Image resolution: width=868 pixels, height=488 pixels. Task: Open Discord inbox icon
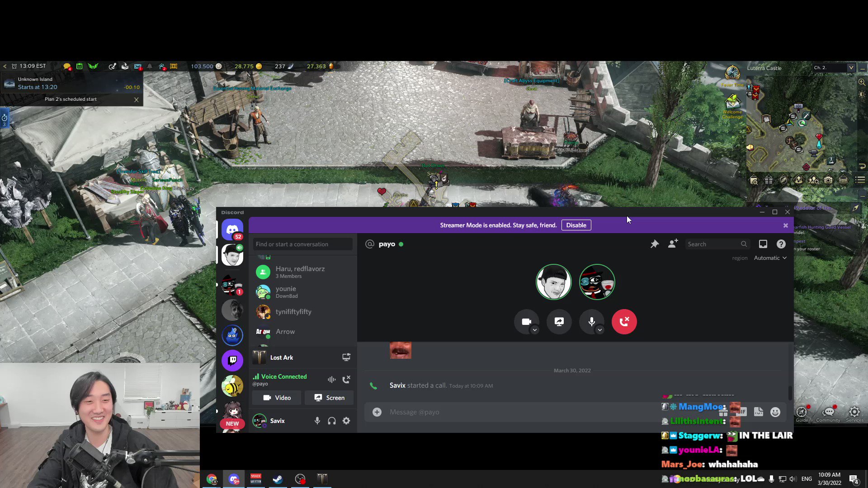click(x=763, y=244)
